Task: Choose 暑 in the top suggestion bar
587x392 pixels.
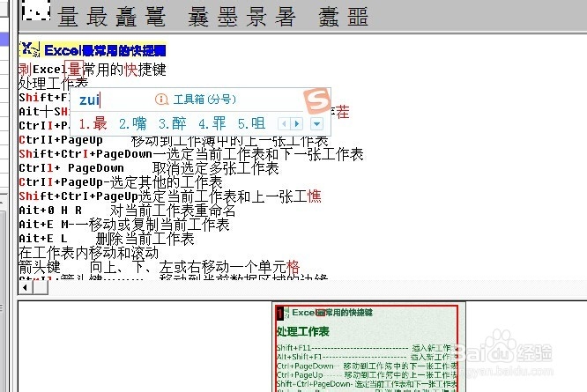Action: pyautogui.click(x=286, y=17)
